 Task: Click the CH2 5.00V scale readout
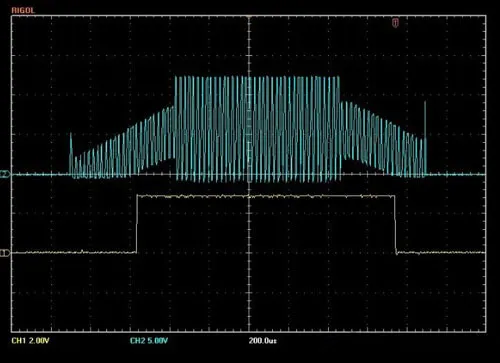click(149, 341)
